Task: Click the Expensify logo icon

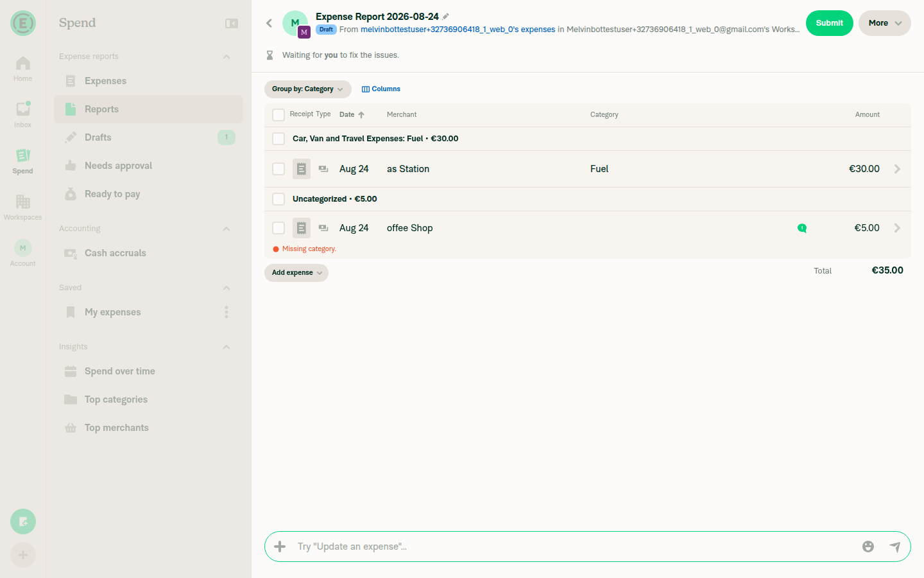Action: (x=23, y=23)
